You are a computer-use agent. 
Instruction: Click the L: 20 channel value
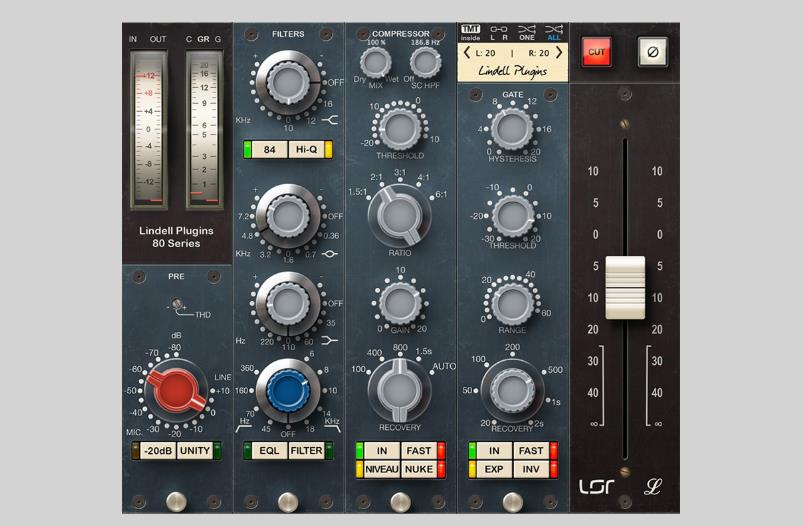[485, 53]
